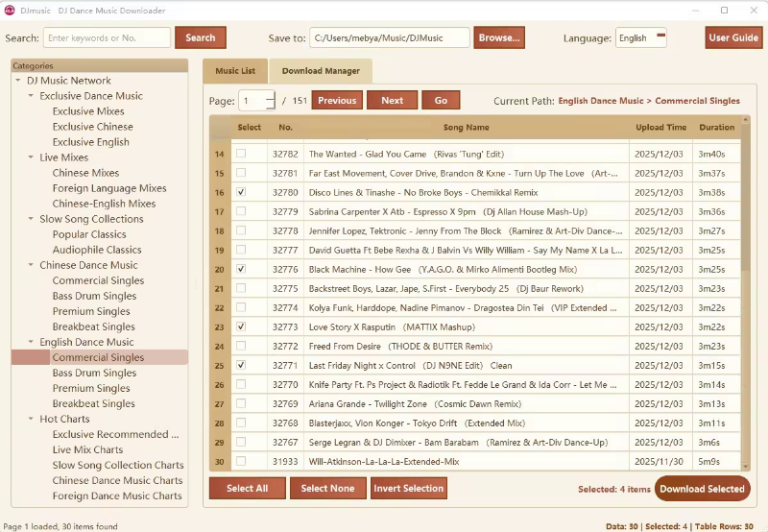Uncheck the Disco Lines & Tinashe song checkbox
Screen dimensions: 768x532
tap(241, 192)
